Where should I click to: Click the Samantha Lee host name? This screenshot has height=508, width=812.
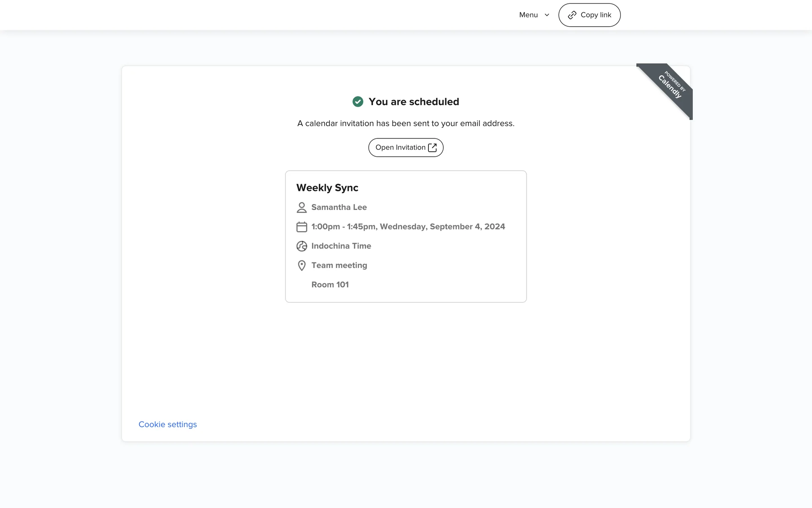coord(339,207)
